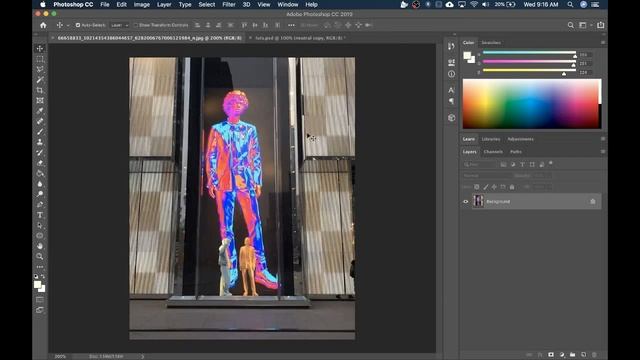Change the screen mode
Image resolution: width=640 pixels, height=360 pixels.
point(40,310)
